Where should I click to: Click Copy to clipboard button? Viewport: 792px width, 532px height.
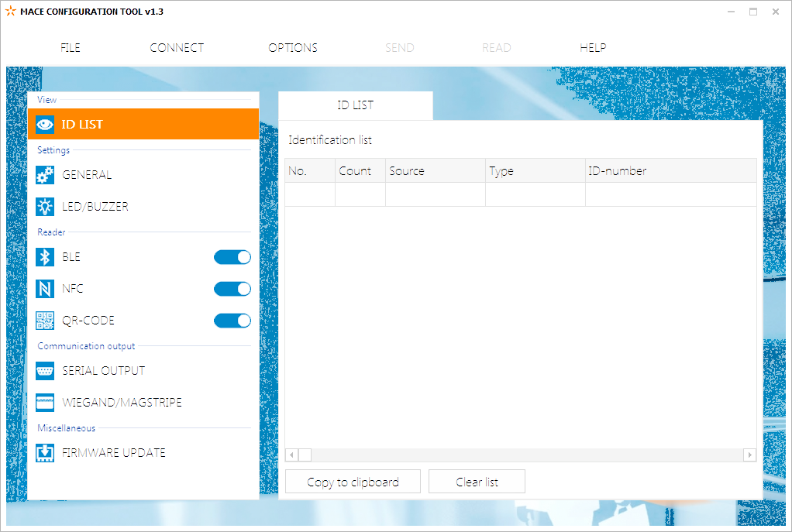pos(353,482)
